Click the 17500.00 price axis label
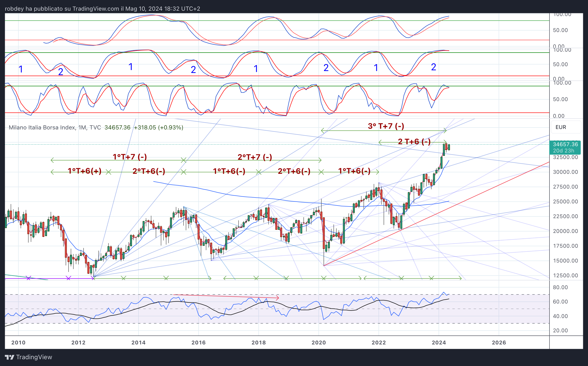The width and height of the screenshot is (588, 366). 565,246
